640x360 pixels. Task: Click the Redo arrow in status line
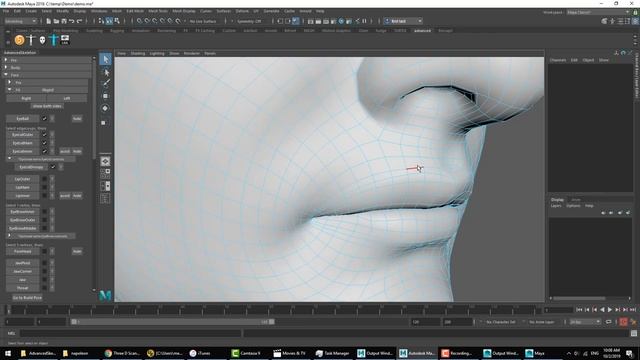[x=80, y=21]
